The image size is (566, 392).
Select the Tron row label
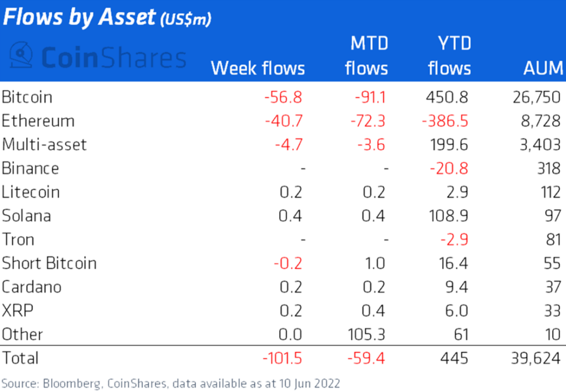pos(18,239)
